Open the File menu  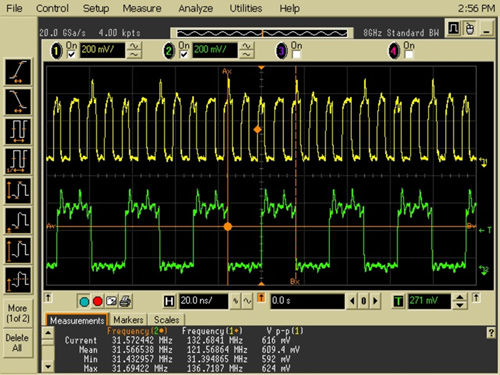click(x=14, y=8)
